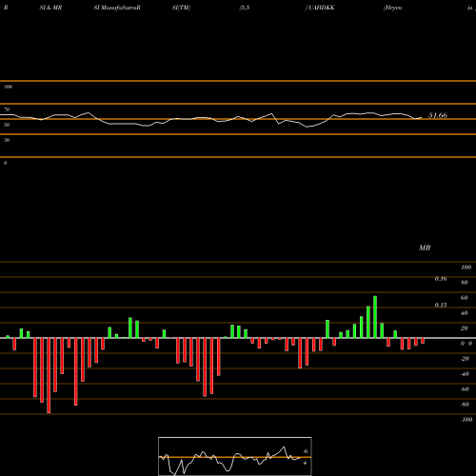Click the 'MR' panel label
The height and width of the screenshot is (476, 476).
[425, 248]
